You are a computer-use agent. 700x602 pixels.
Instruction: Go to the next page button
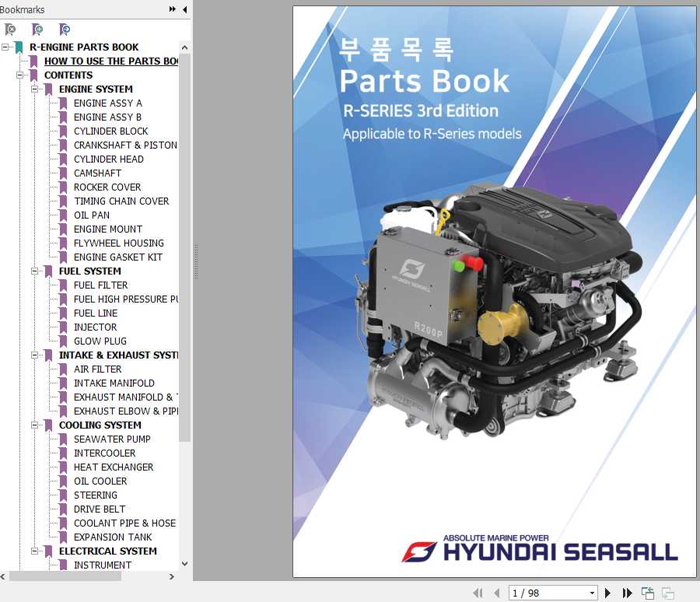coord(607,593)
